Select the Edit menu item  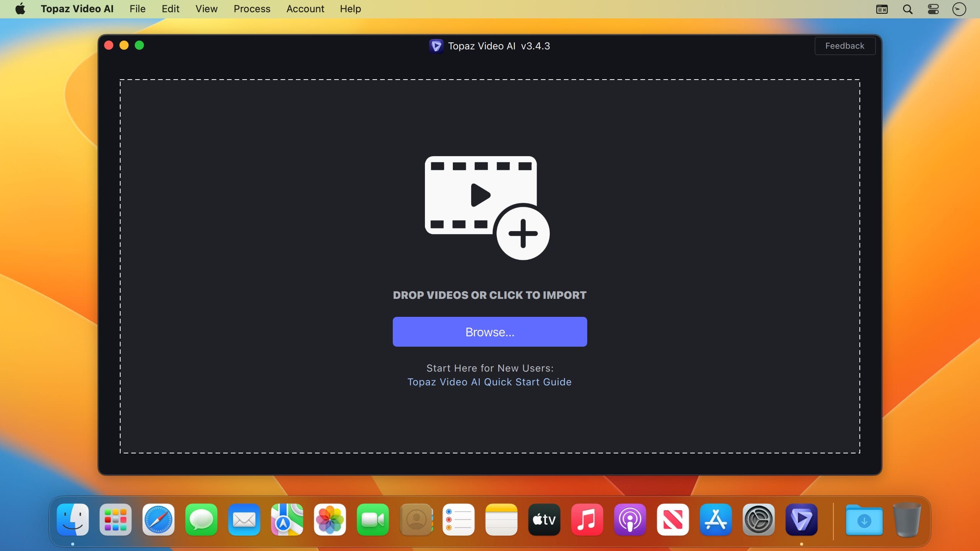[170, 9]
